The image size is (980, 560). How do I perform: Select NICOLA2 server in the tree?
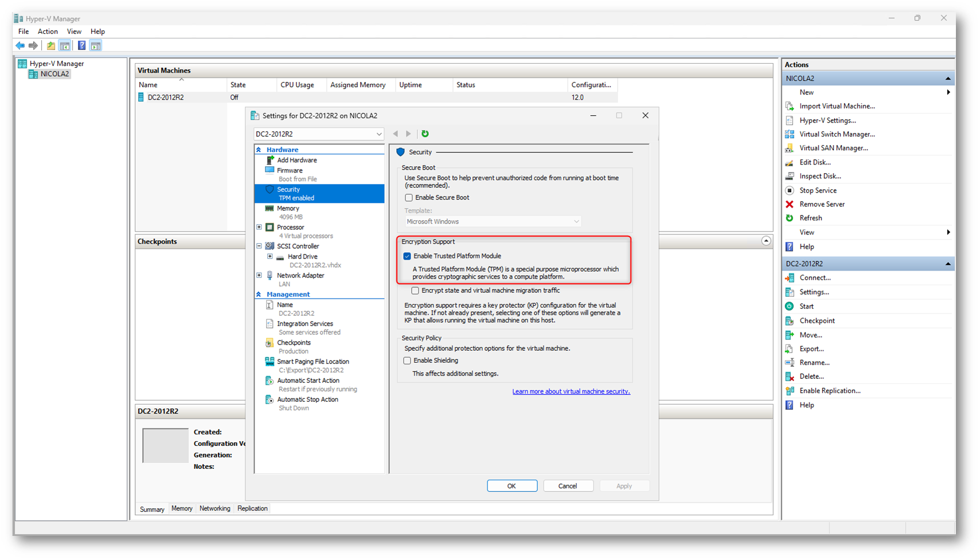click(x=54, y=74)
